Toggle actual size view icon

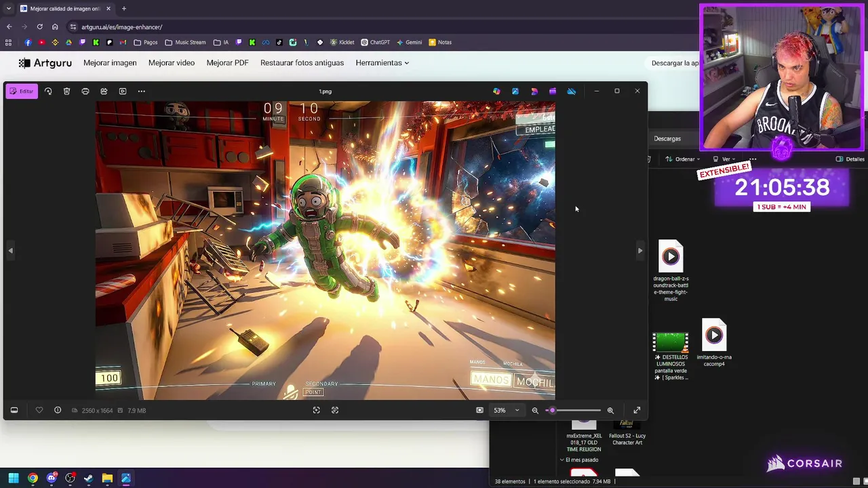pyautogui.click(x=479, y=410)
